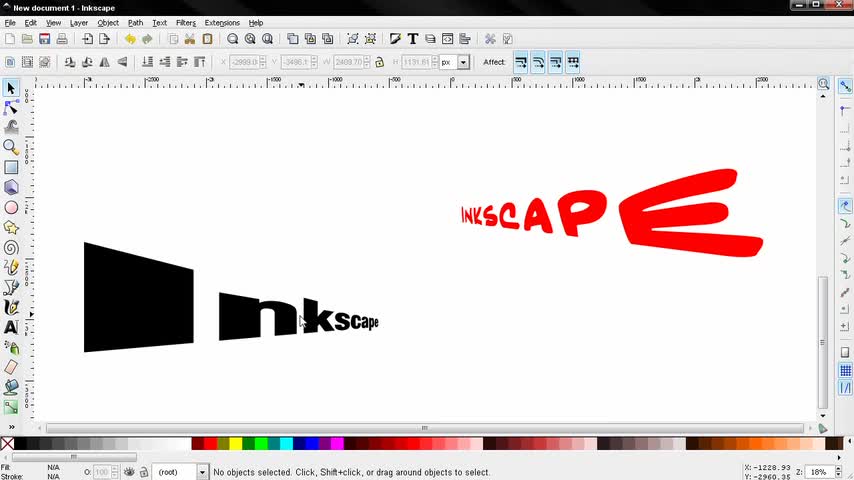Viewport: 854px width, 480px height.
Task: Open Align and Distribute icon
Action: click(x=465, y=39)
